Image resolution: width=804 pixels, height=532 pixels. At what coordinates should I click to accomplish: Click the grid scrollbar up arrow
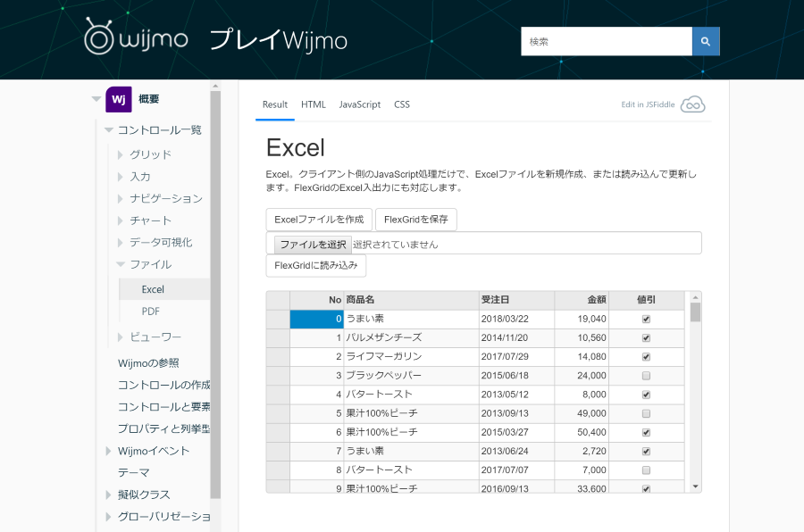[695, 297]
